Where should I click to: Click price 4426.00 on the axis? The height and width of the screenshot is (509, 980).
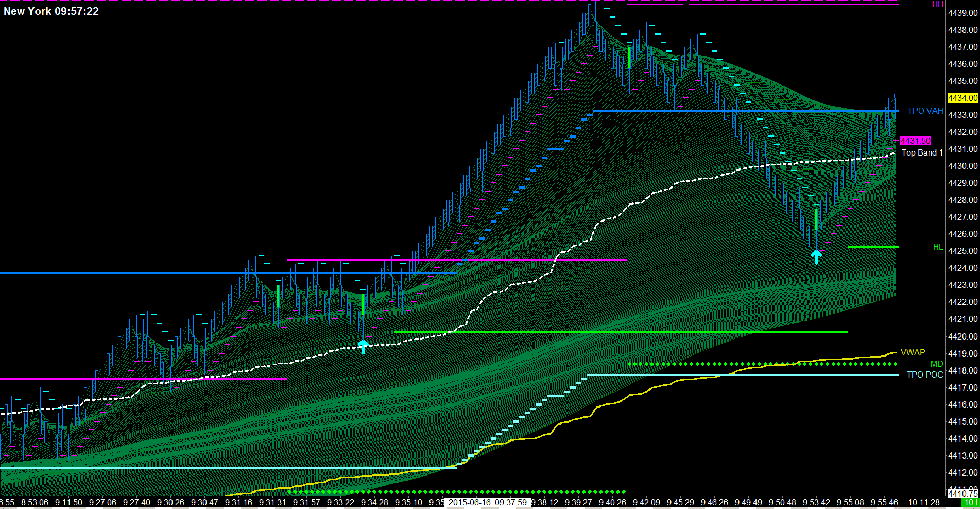[x=962, y=234]
